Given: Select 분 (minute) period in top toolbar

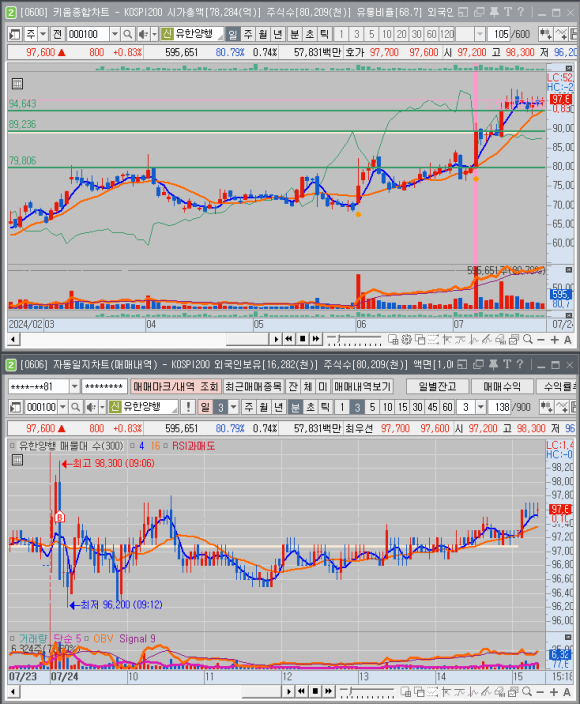Looking at the screenshot, I should pyautogui.click(x=294, y=34).
